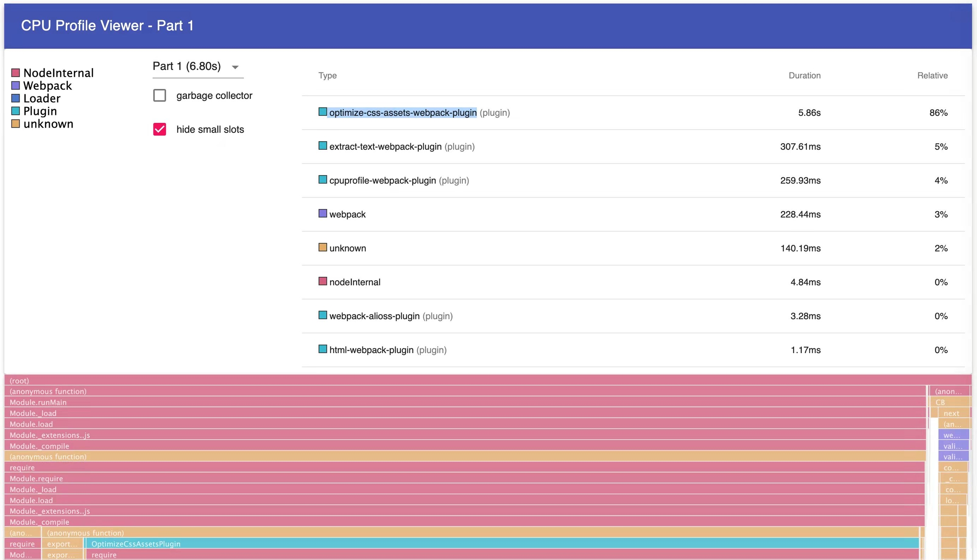Click the webpack row purple icon
Image resolution: width=977 pixels, height=560 pixels.
click(323, 214)
